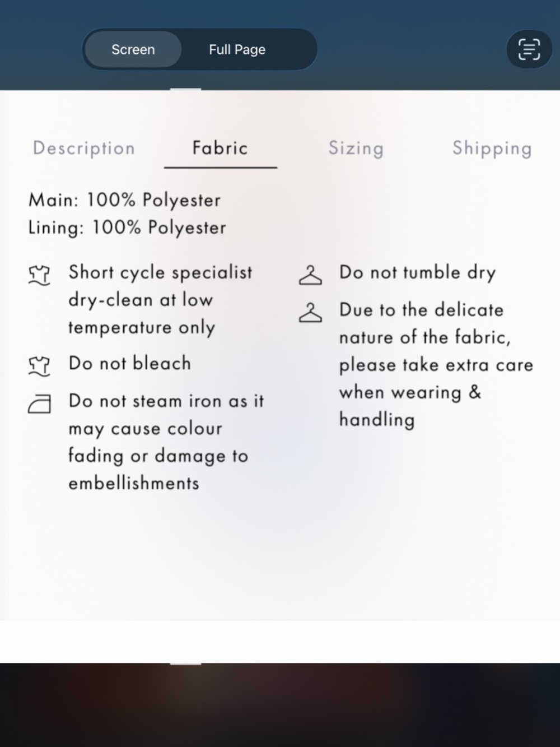Image resolution: width=560 pixels, height=747 pixels.
Task: Select the Fabric tab
Action: pos(220,148)
